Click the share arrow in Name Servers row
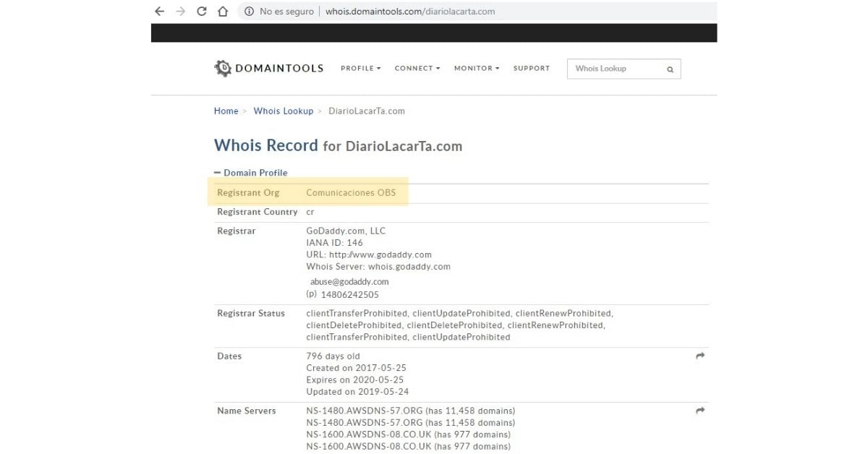Screen dimensions: 868x454 point(700,411)
